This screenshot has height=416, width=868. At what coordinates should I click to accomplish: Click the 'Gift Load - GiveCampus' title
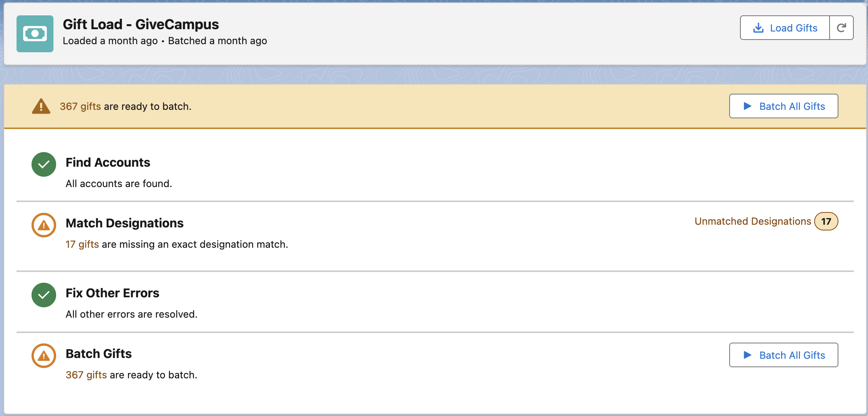[x=141, y=24]
